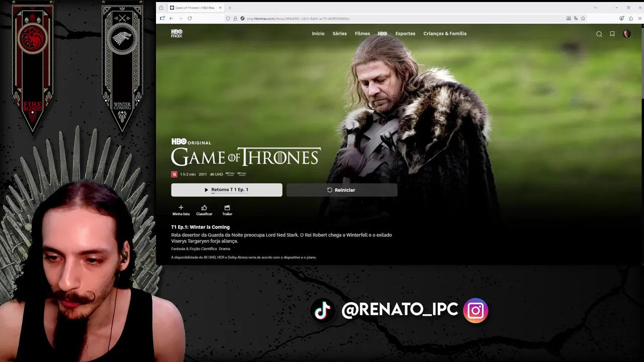
Task: Open Crianças & Família section
Action: [445, 34]
